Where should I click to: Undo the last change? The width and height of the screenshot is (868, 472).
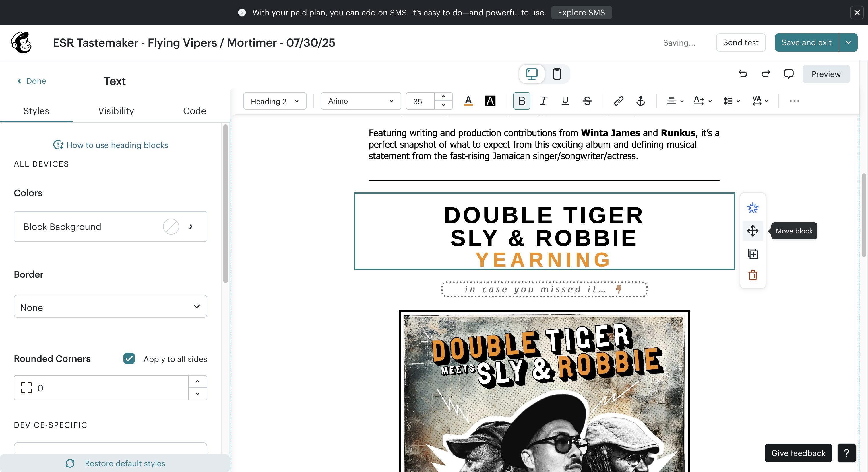click(743, 74)
